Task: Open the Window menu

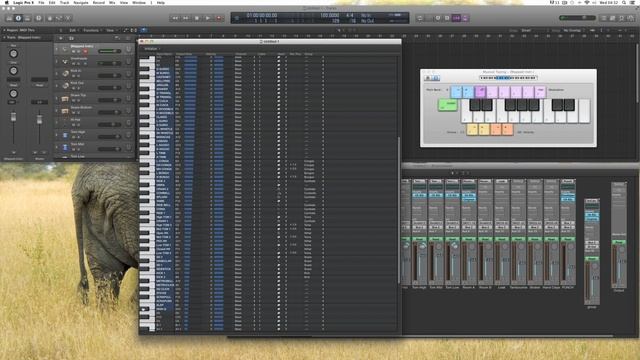Action: tap(139, 2)
